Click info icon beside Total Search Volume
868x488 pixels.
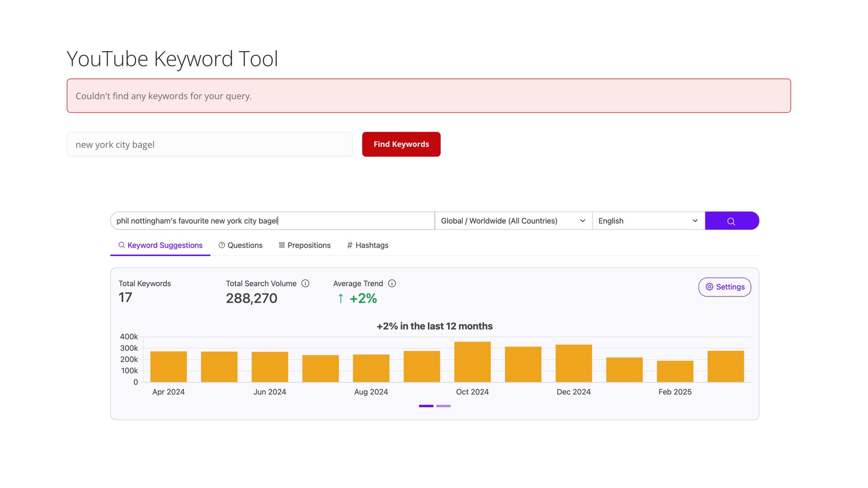pyautogui.click(x=306, y=284)
